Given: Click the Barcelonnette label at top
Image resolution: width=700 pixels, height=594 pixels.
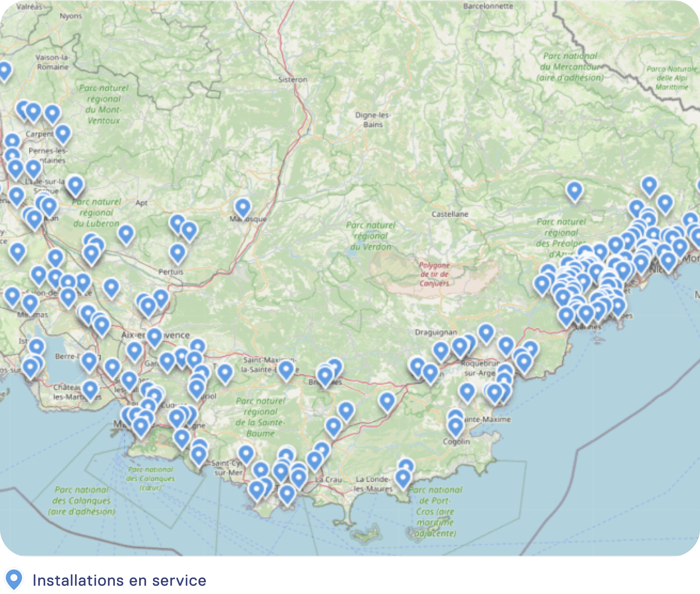Looking at the screenshot, I should tap(488, 6).
